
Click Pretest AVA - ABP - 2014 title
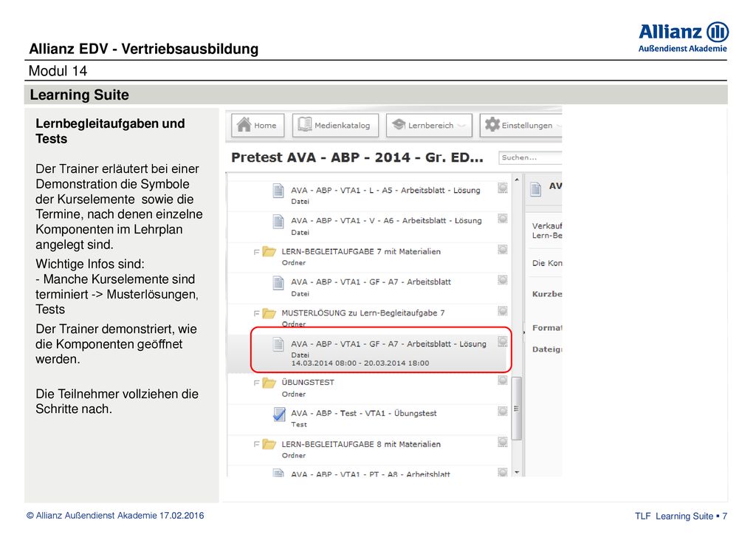click(357, 157)
